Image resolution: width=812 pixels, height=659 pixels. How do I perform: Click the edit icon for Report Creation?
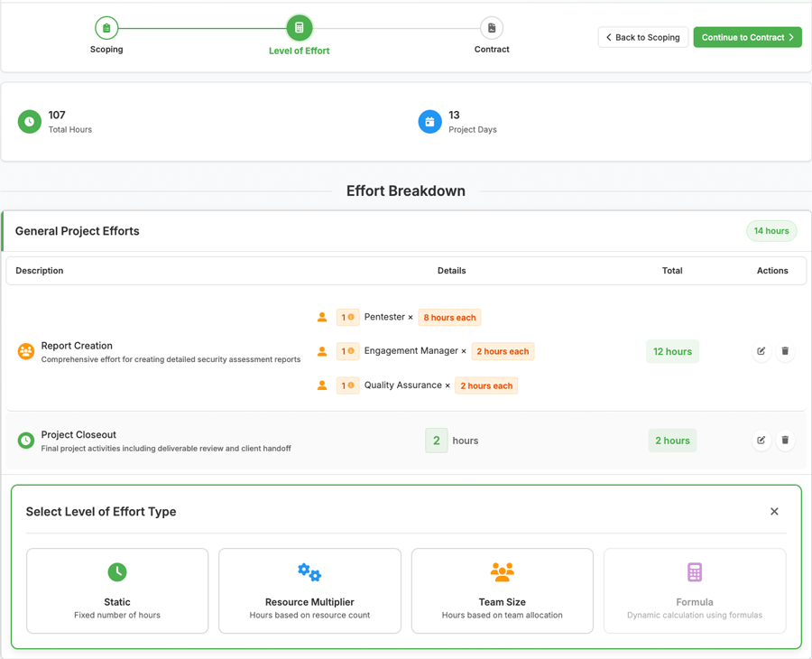[761, 351]
